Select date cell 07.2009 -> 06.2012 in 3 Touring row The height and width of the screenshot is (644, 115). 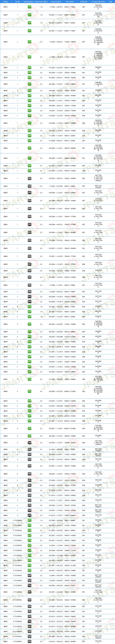point(56,606)
